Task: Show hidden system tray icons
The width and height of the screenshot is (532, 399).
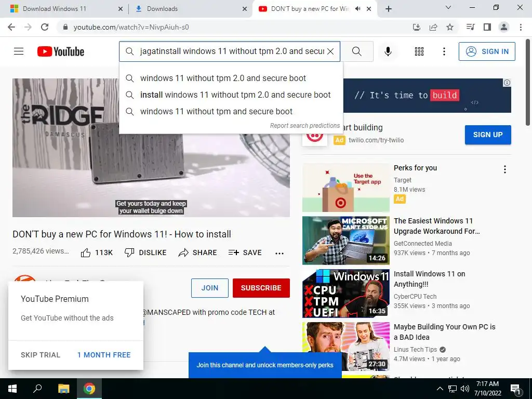Action: click(x=440, y=389)
